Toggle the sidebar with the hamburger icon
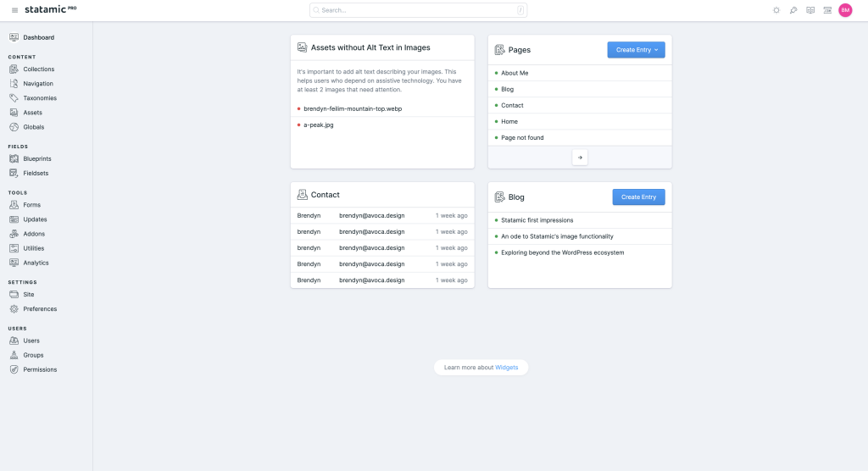Viewport: 868px width, 471px height. (14, 10)
